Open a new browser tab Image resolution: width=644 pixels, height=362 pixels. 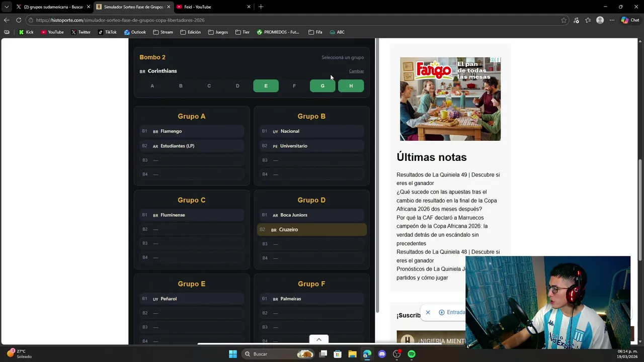[261, 7]
